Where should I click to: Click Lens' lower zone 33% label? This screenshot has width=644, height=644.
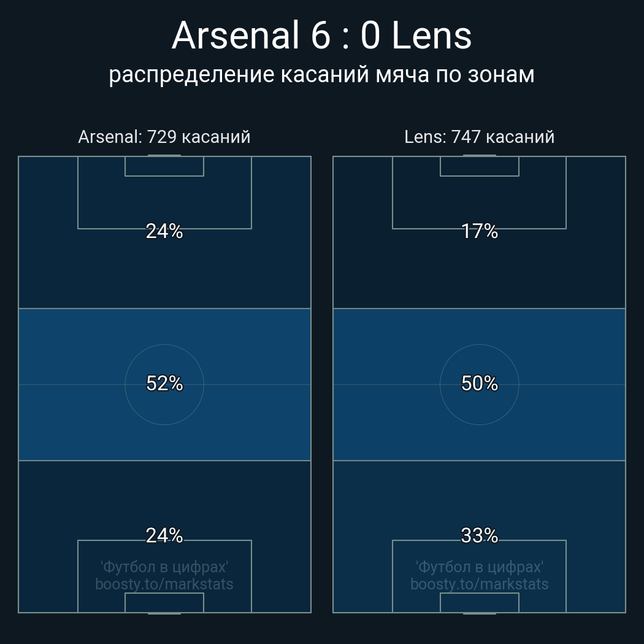479,535
